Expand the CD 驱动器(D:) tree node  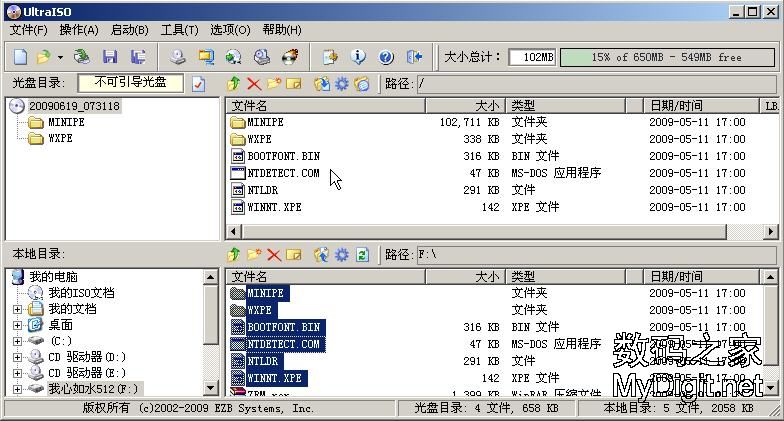pos(18,358)
